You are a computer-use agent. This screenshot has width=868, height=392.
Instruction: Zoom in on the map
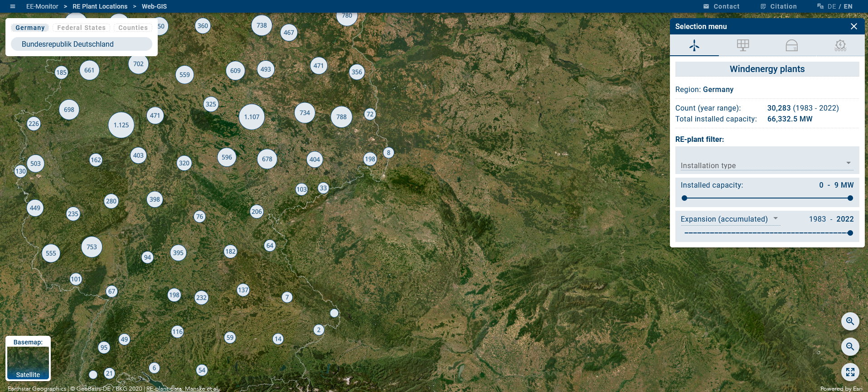850,321
